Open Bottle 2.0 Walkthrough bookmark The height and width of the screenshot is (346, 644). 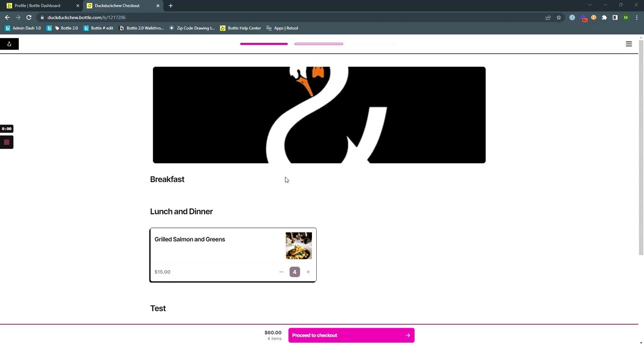(142, 28)
